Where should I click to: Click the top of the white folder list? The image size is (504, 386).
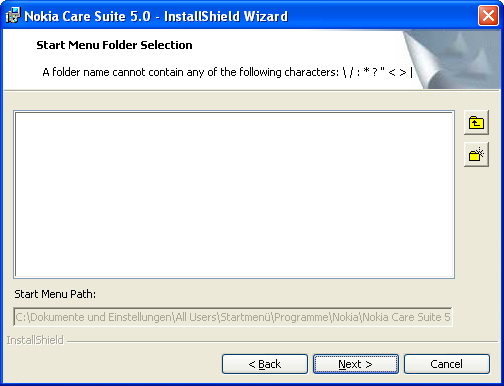234,117
